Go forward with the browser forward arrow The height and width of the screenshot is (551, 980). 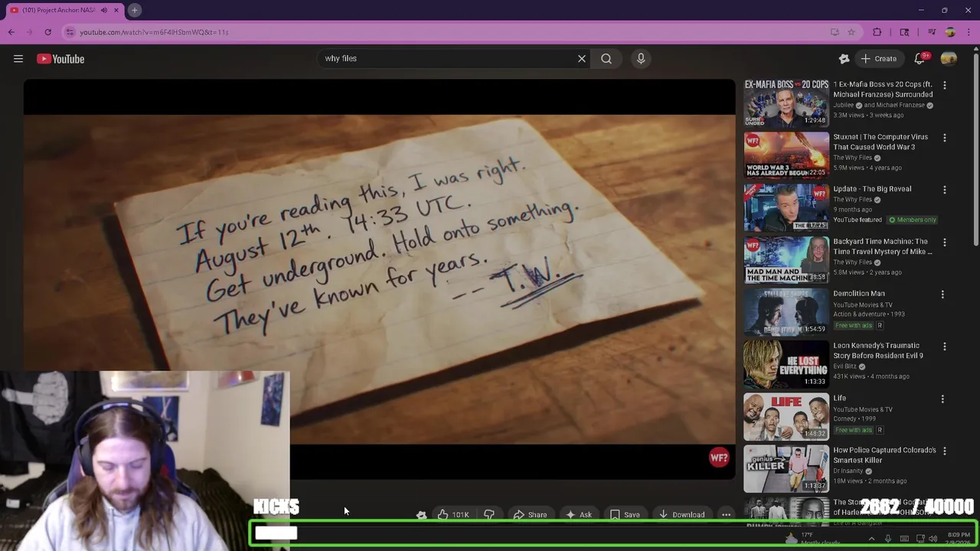tap(29, 32)
